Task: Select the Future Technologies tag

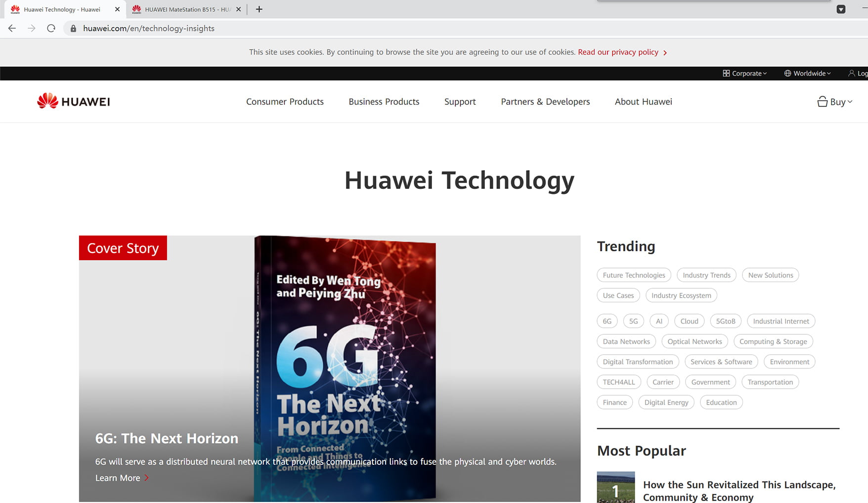Action: [634, 275]
